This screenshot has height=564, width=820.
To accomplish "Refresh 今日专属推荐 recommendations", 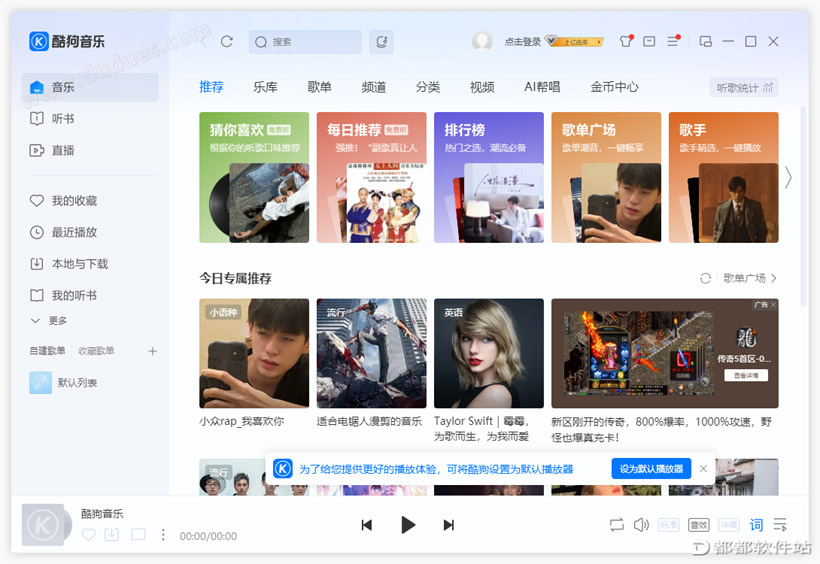I will click(705, 278).
